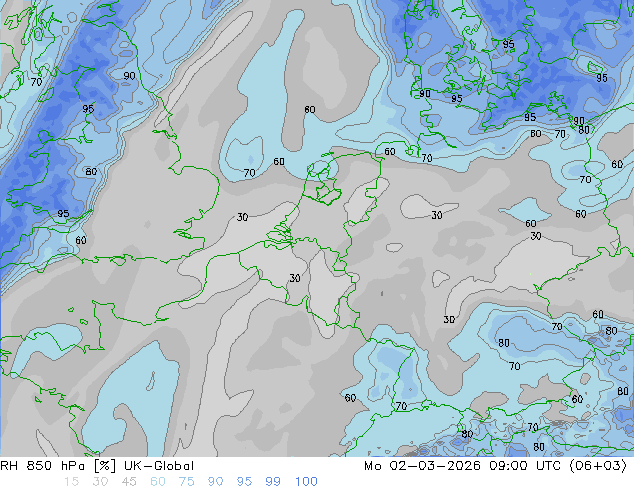This screenshot has width=634, height=490.
Task: Click the legend value 100
Action: (x=306, y=482)
